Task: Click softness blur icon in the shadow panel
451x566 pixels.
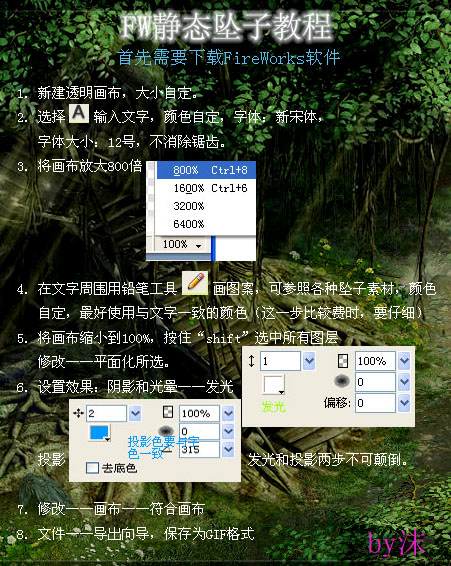Action: pos(166,430)
